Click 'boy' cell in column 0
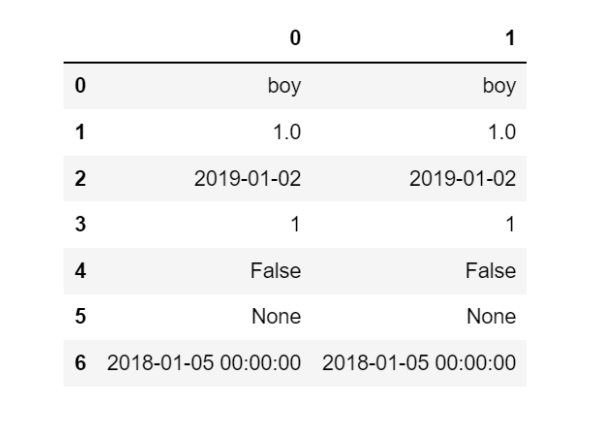Viewport: 595px width, 423px height. coord(284,86)
